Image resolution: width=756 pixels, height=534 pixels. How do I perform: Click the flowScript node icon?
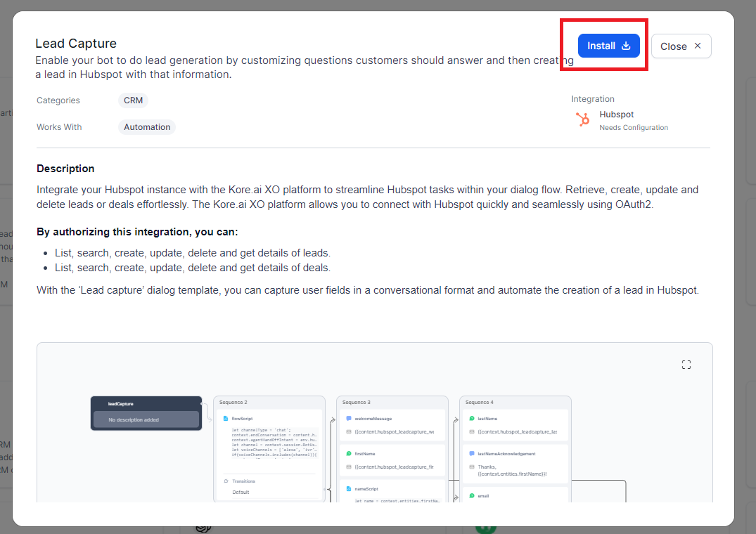(x=226, y=419)
